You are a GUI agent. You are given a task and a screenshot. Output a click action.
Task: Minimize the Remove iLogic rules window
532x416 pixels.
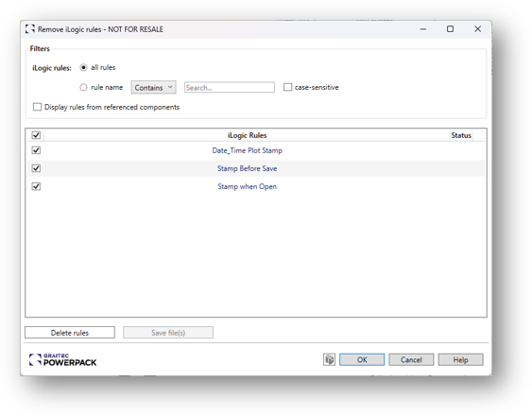pyautogui.click(x=423, y=29)
